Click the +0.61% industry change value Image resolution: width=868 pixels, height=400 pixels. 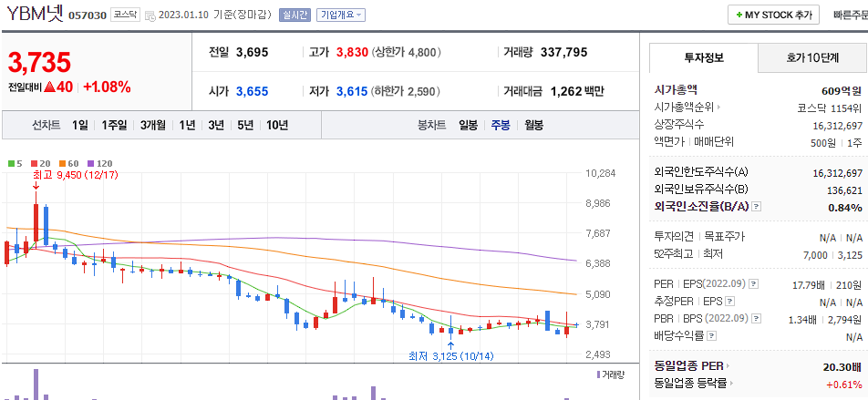click(843, 384)
